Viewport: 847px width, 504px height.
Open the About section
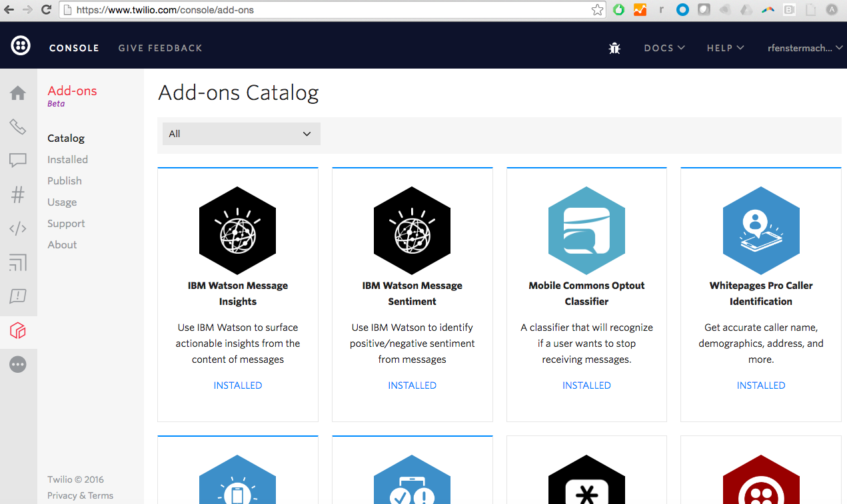(62, 245)
